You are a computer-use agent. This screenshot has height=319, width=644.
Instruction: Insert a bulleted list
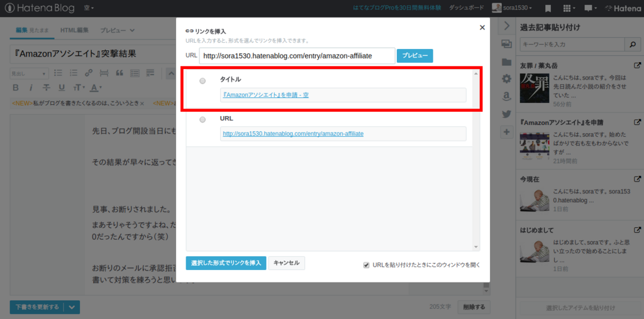click(x=58, y=73)
